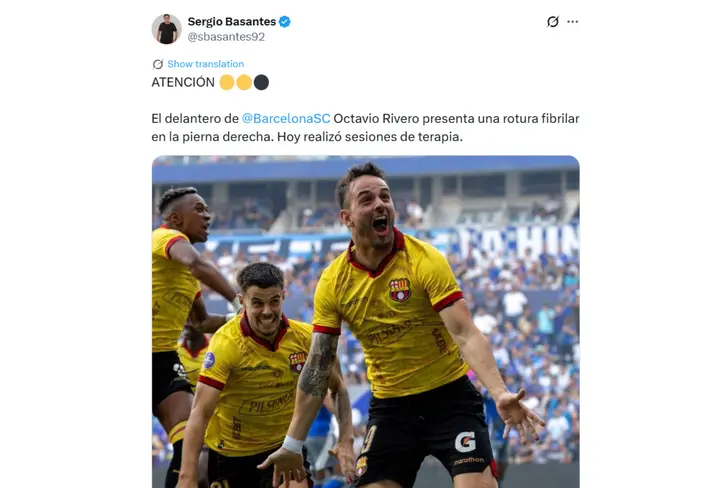Click the black circle emoji
Image resolution: width=728 pixels, height=488 pixels.
(x=261, y=83)
